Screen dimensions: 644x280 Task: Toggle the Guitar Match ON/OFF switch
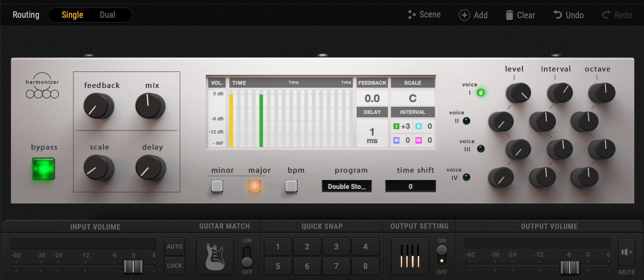tap(247, 256)
